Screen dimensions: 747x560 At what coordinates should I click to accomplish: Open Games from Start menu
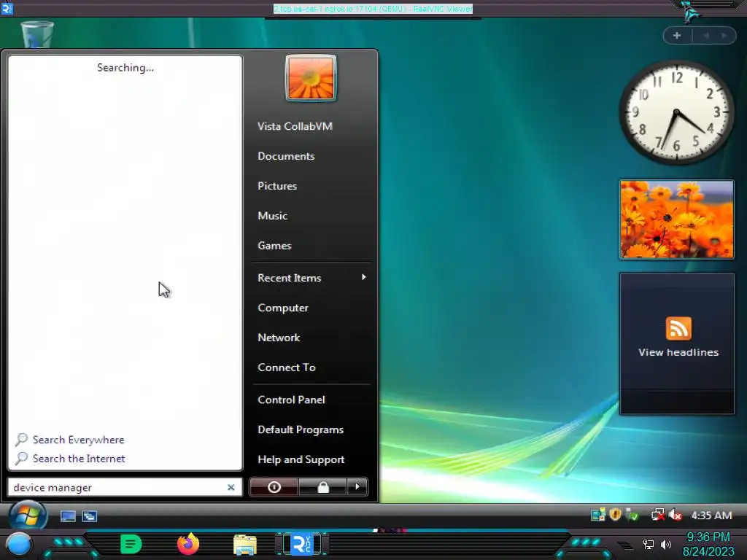(x=274, y=246)
